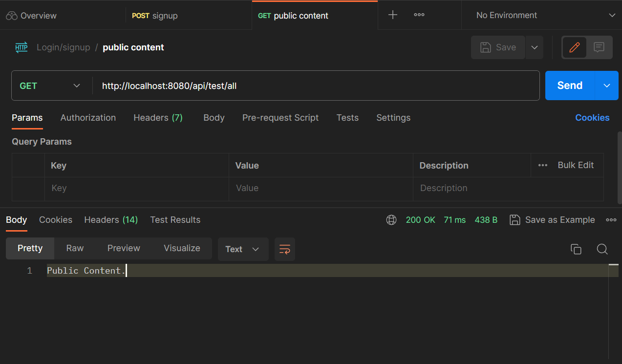Viewport: 622px width, 364px height.
Task: Click the copy response icon
Action: point(576,249)
